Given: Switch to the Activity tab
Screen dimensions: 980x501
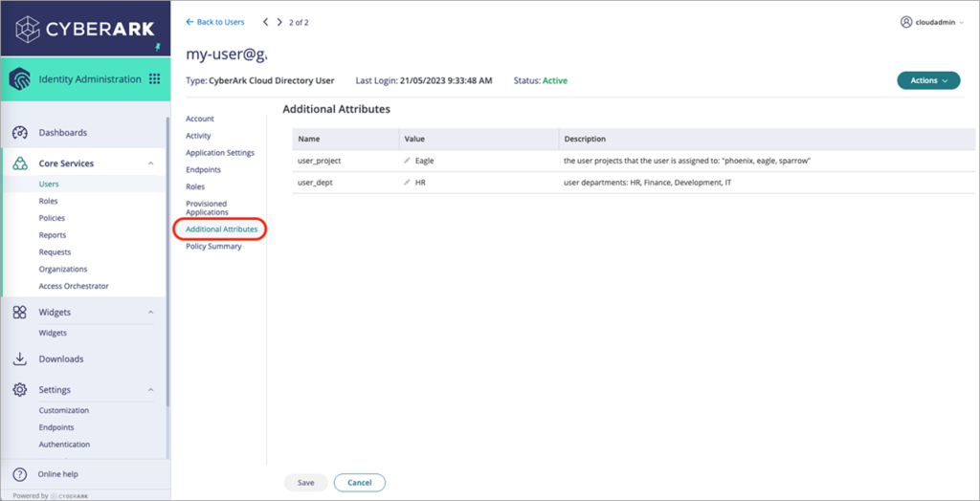Looking at the screenshot, I should click(198, 136).
